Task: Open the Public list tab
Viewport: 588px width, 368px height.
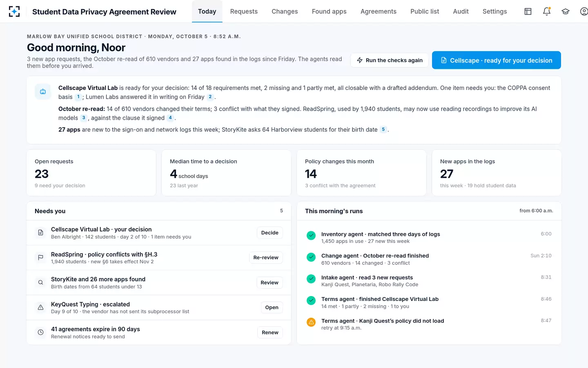Action: (425, 11)
